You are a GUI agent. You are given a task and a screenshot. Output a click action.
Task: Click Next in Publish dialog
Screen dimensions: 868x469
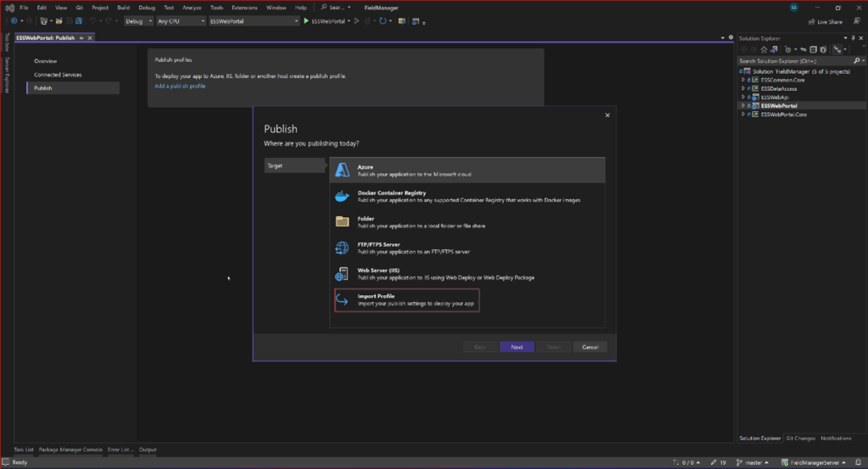coord(517,347)
